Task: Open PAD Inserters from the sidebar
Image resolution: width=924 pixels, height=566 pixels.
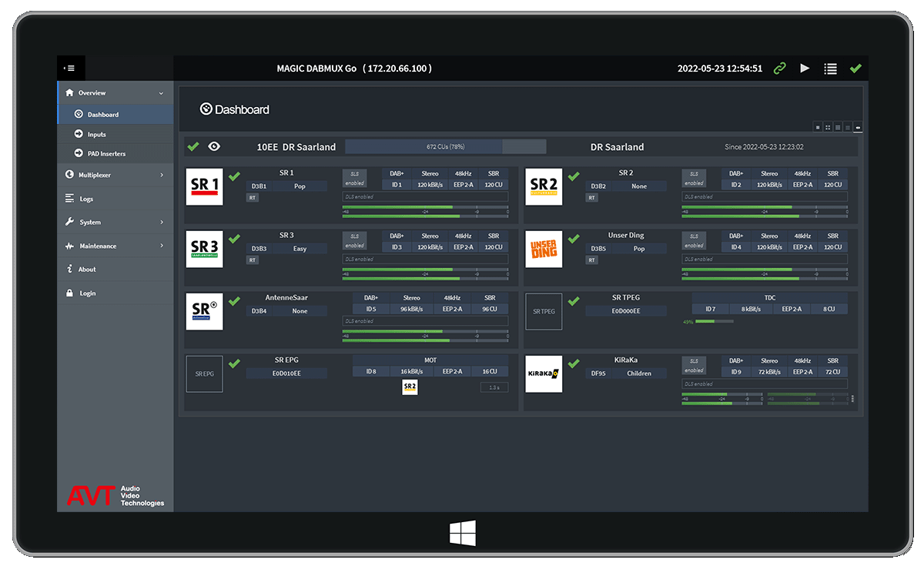Action: (x=105, y=153)
